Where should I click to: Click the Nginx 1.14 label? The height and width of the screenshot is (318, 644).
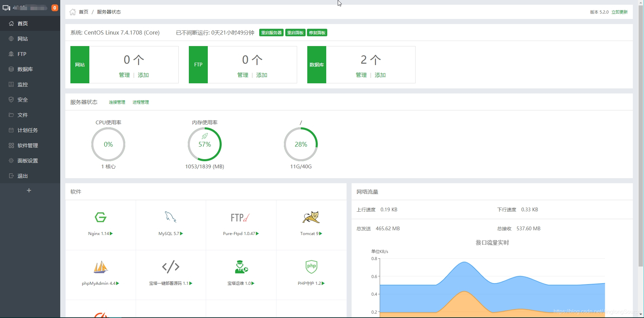click(x=101, y=234)
